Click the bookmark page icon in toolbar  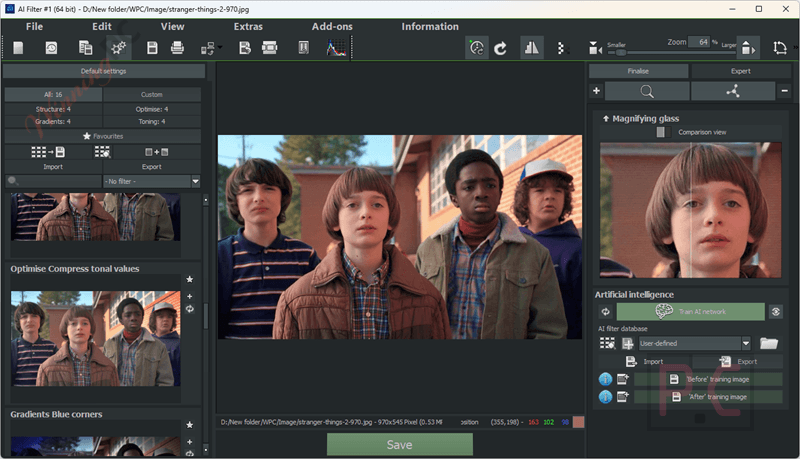point(304,48)
